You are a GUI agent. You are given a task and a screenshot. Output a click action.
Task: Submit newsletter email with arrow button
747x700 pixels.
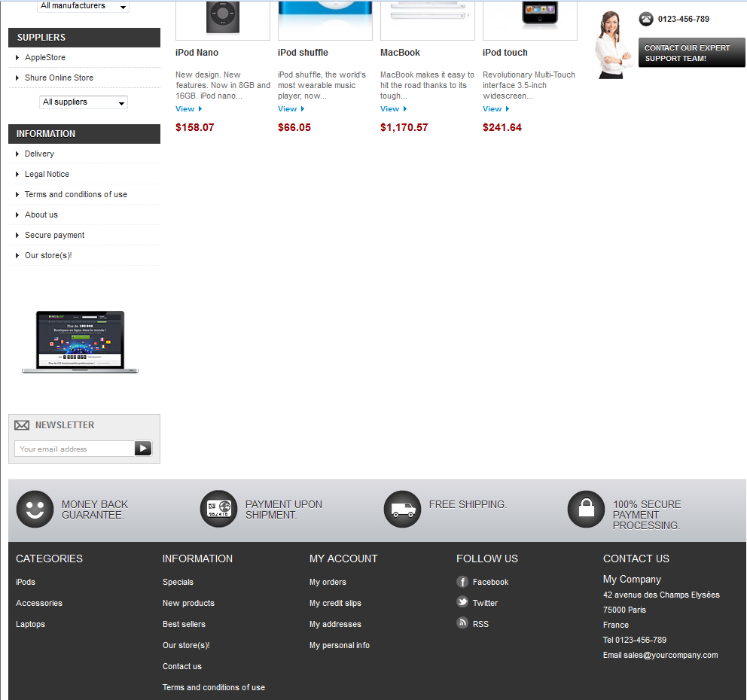[143, 448]
